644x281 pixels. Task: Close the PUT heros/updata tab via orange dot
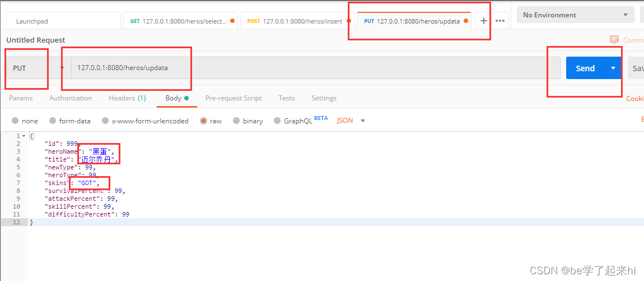click(x=466, y=21)
